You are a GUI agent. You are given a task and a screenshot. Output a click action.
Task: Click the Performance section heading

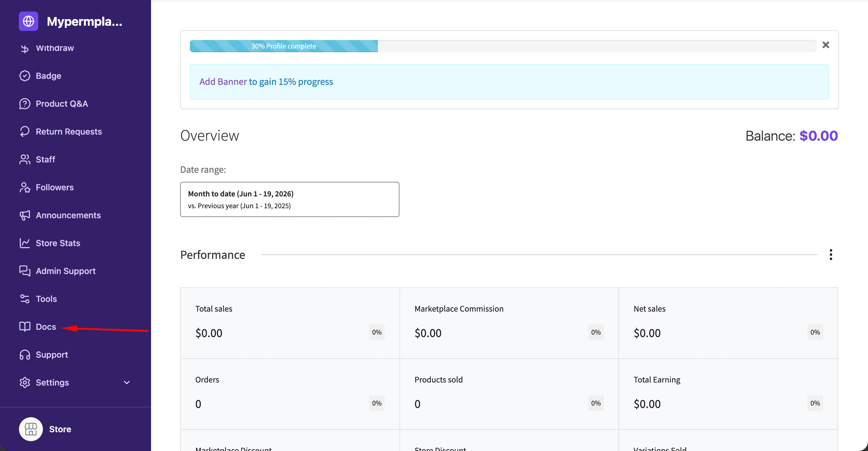coord(213,255)
